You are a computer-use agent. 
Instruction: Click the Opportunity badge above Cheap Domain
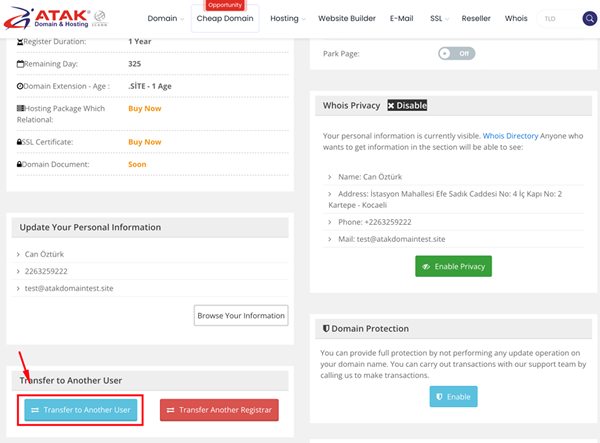(x=225, y=5)
